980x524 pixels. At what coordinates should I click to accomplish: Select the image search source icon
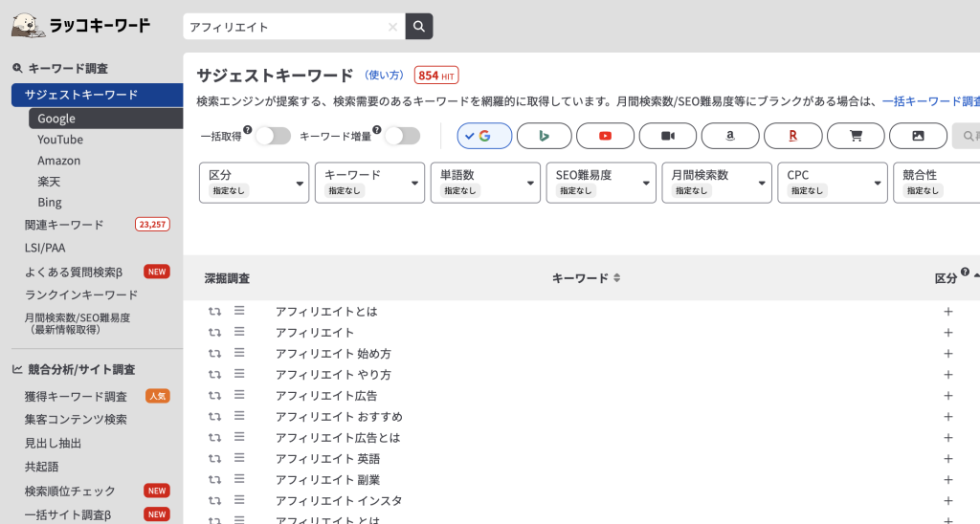point(917,136)
